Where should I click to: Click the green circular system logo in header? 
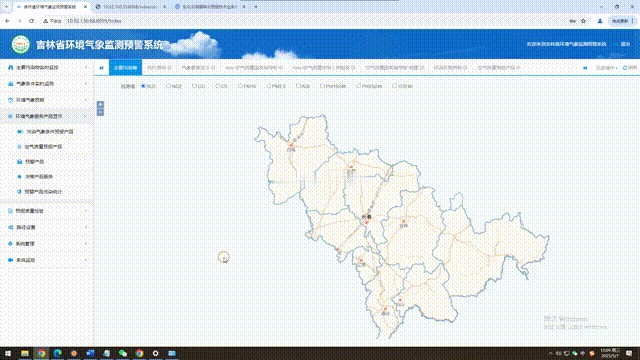(20, 44)
